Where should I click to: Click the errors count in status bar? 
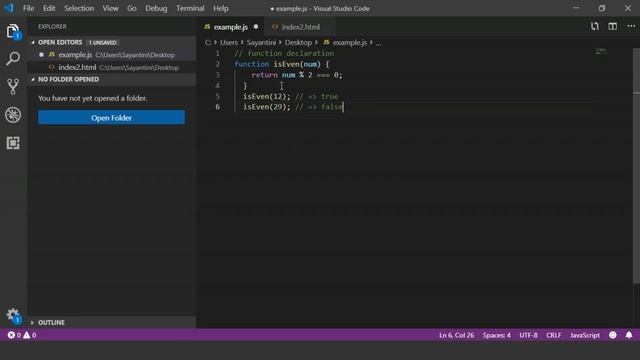point(14,335)
